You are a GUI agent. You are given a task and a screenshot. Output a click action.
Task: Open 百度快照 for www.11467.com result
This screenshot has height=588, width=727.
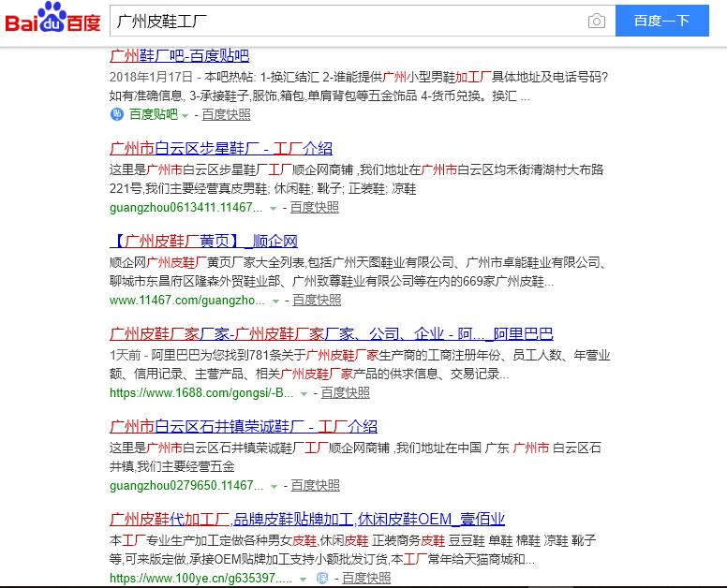317,300
